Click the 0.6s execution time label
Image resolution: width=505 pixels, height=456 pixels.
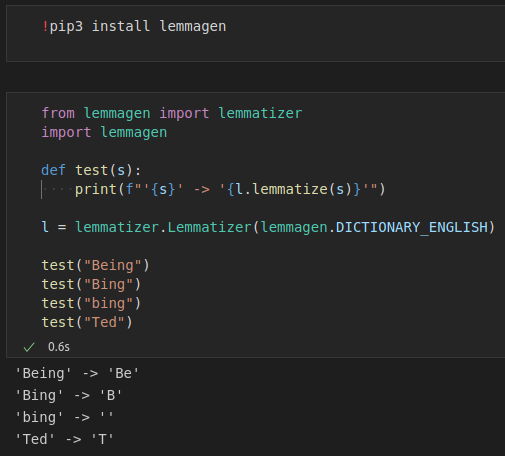(59, 347)
